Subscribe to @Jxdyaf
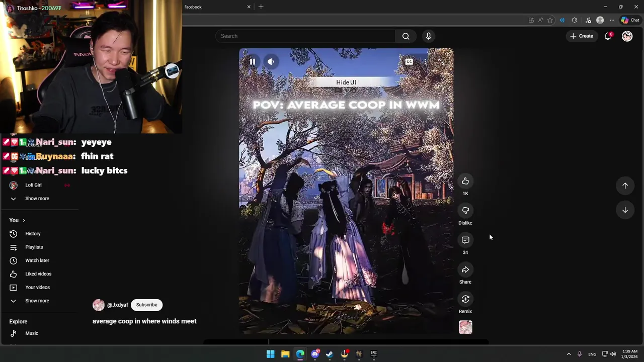 tap(146, 305)
